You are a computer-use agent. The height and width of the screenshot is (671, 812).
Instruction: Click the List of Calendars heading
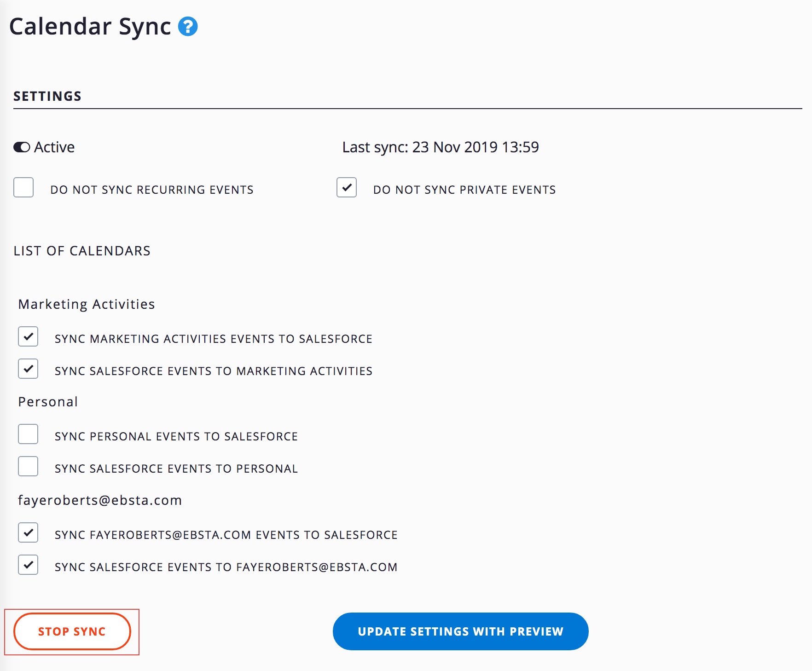[x=82, y=251]
